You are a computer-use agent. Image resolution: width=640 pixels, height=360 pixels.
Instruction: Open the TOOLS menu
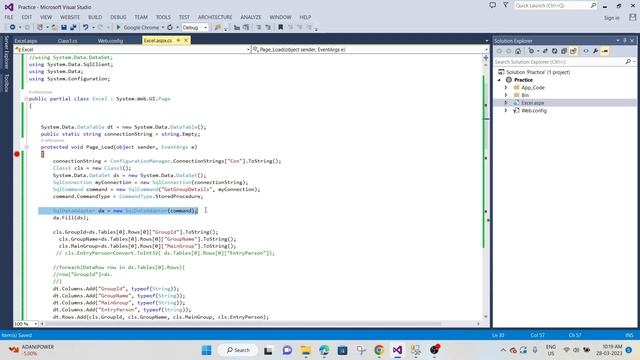tap(163, 17)
